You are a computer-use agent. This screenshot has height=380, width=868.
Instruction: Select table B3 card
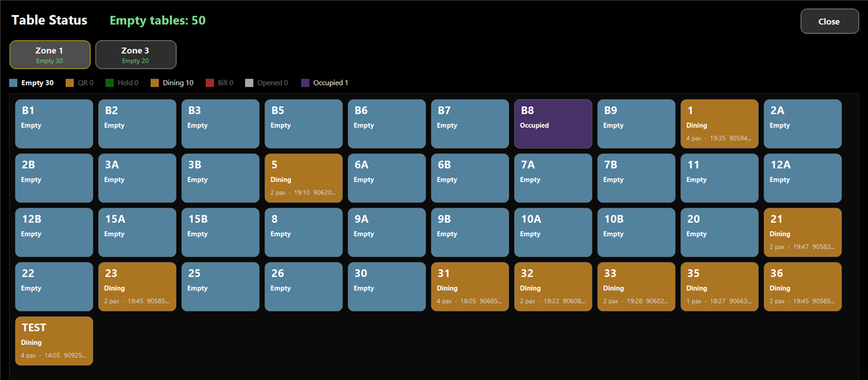coord(220,123)
